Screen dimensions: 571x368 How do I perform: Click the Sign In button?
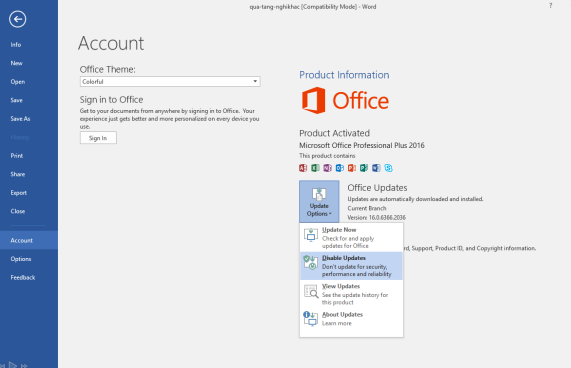(x=98, y=138)
